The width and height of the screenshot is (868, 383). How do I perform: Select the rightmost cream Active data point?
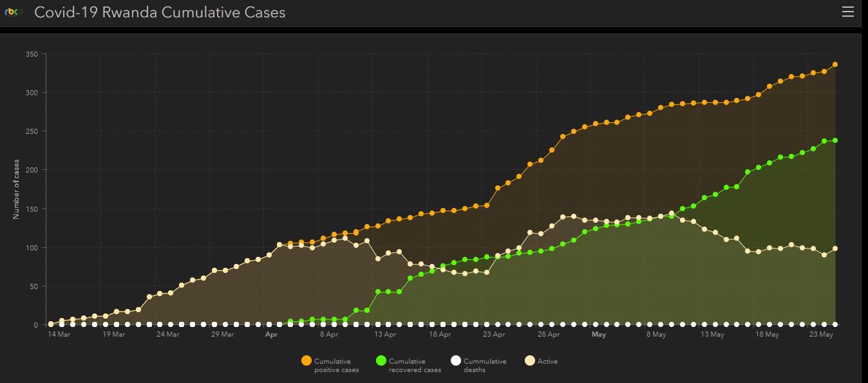click(835, 248)
